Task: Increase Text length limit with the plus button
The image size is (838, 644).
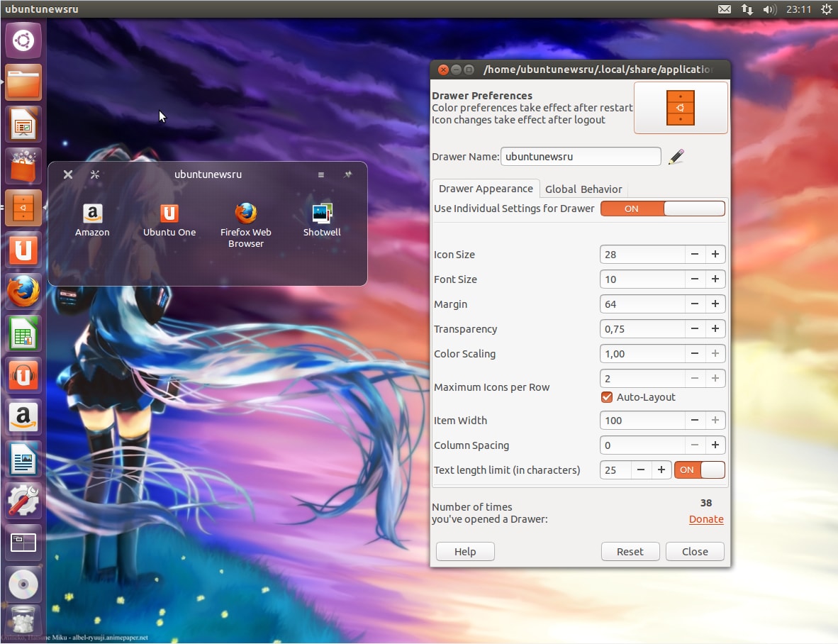Action: (661, 470)
